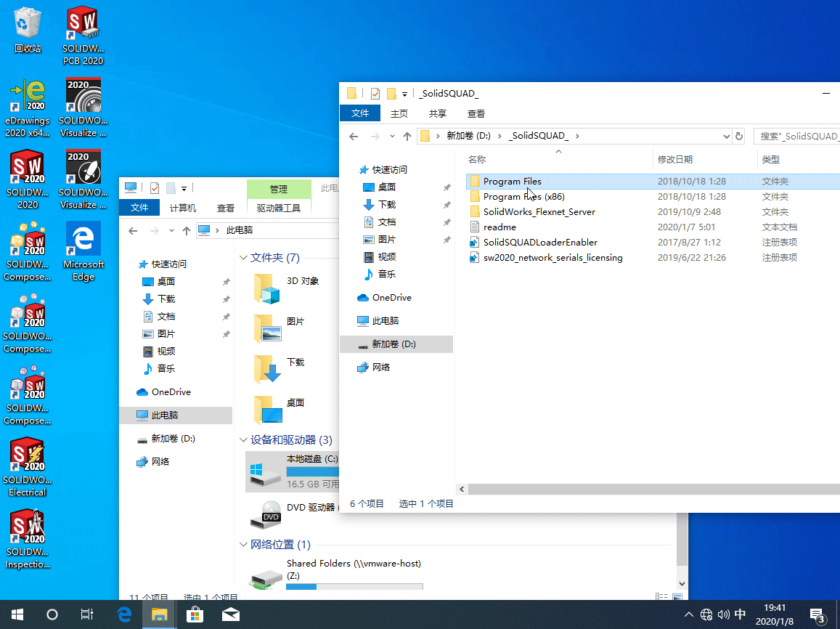This screenshot has height=629, width=840.
Task: Expand 新加卷 (D:) breadcrumb chevron
Action: (499, 136)
